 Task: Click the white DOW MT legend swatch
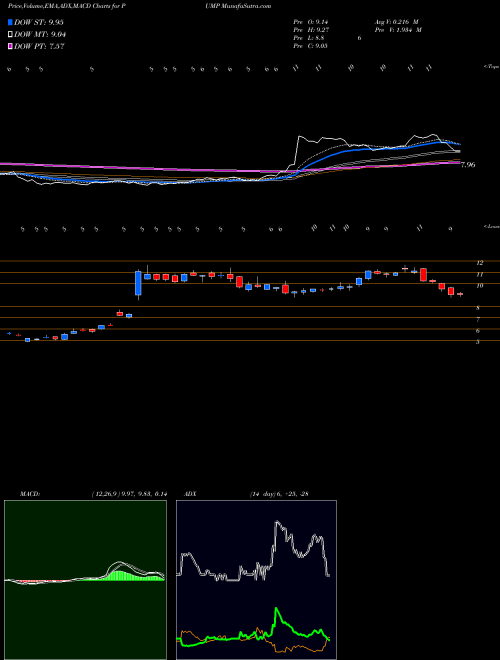[x=10, y=35]
